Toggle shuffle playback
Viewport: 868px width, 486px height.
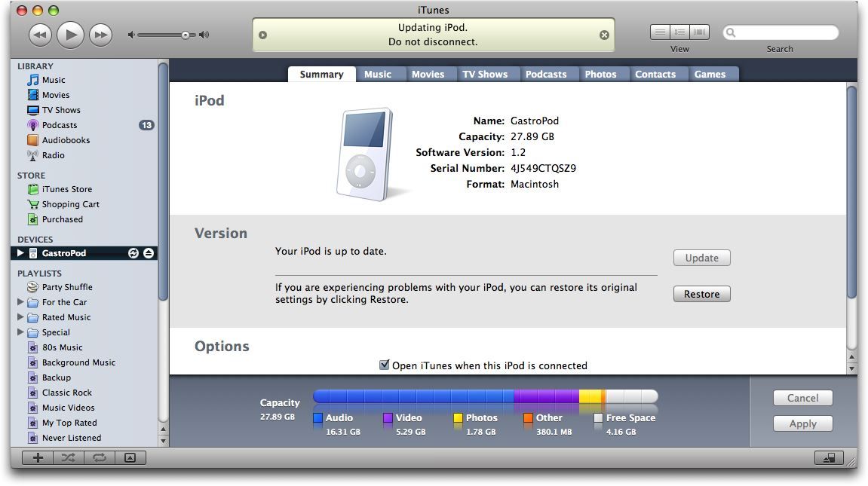point(69,458)
